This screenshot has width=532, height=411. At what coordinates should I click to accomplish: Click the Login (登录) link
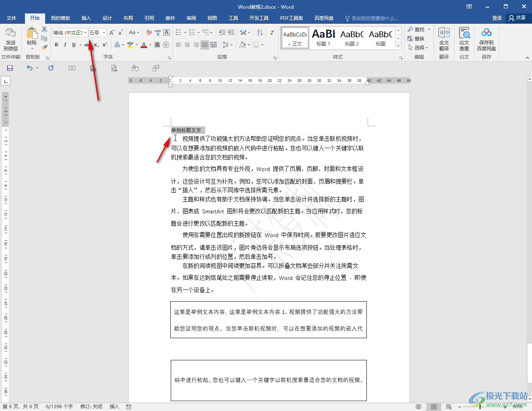tap(497, 18)
